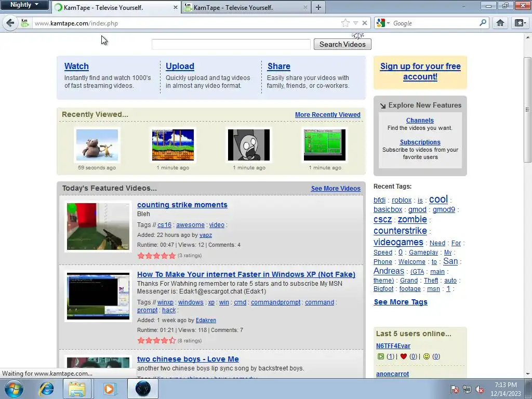Open the green screen recently viewed thumbnail
Image resolution: width=532 pixels, height=399 pixels.
(325, 145)
